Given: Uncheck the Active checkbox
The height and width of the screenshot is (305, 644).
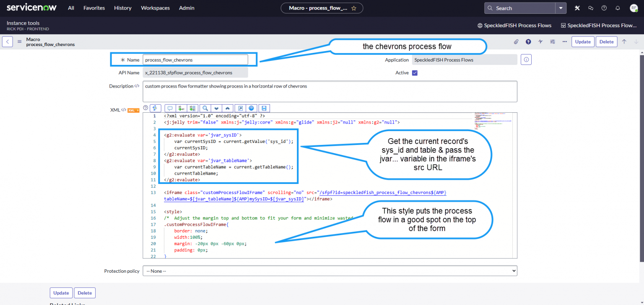Looking at the screenshot, I should click(x=414, y=72).
